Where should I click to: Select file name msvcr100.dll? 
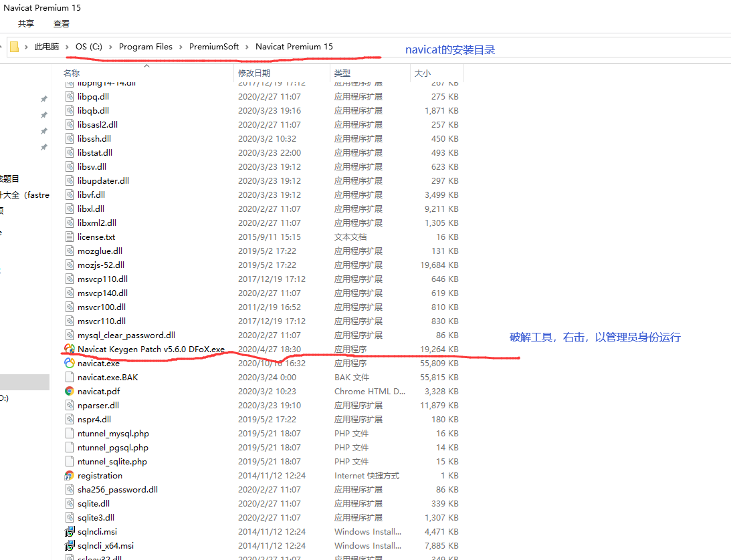coord(102,307)
